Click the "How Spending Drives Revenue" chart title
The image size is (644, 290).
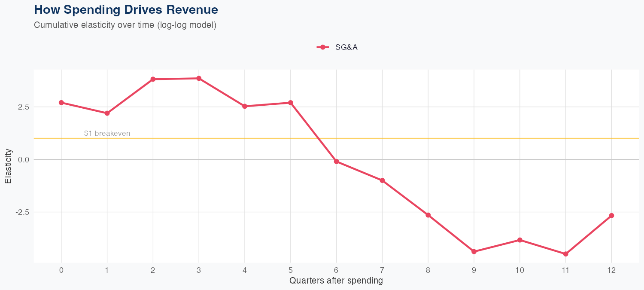[126, 9]
